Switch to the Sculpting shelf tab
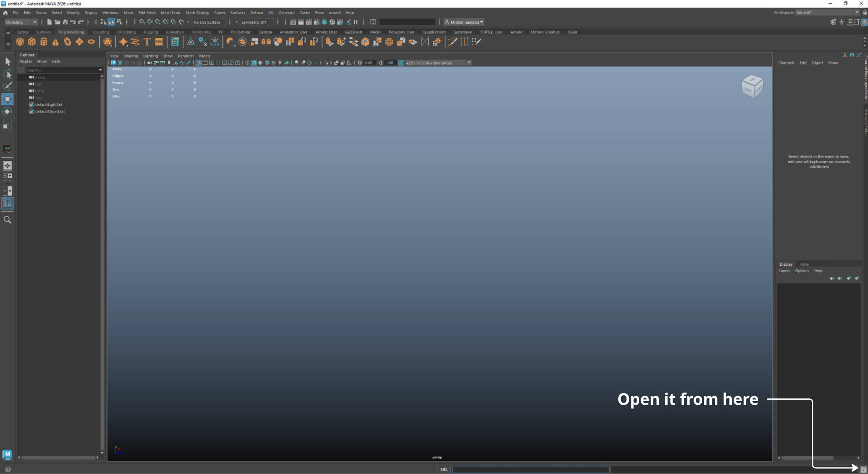The width and height of the screenshot is (868, 474). (100, 32)
